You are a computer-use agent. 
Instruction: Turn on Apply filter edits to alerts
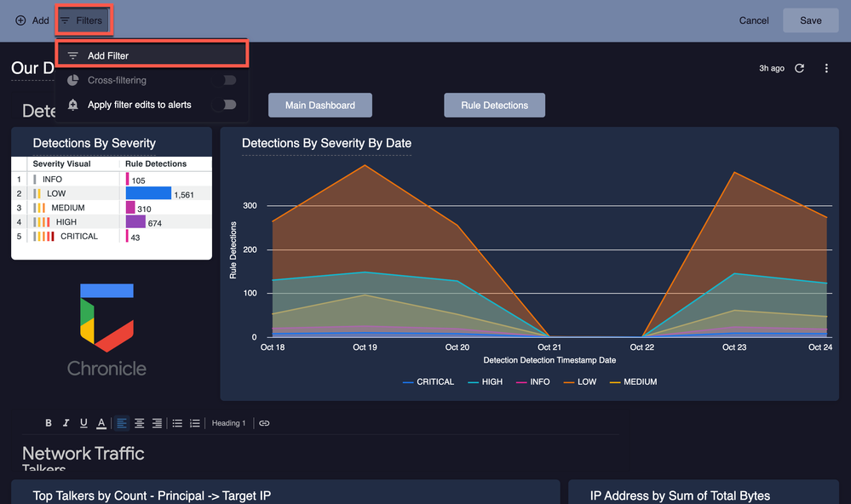230,105
